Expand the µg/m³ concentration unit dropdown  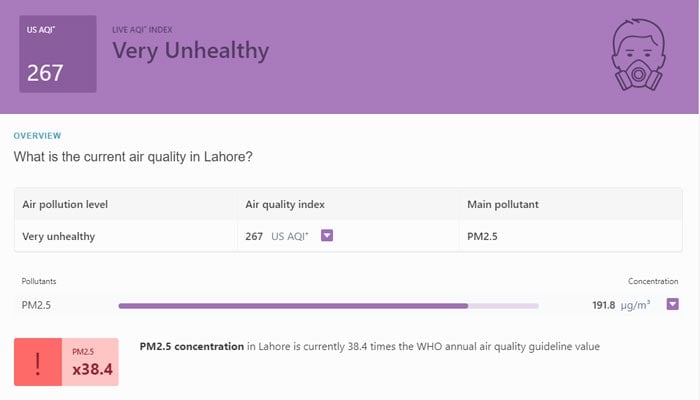point(673,304)
